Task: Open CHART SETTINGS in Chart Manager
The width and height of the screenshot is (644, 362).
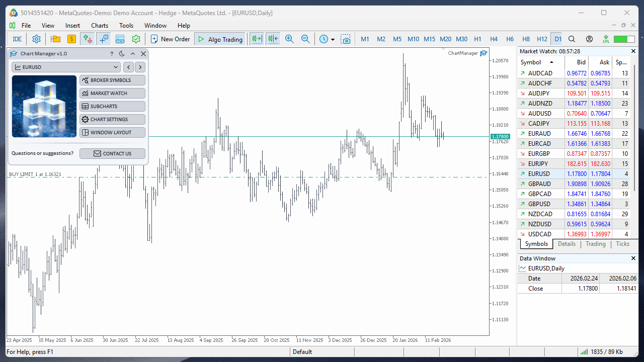Action: point(112,119)
